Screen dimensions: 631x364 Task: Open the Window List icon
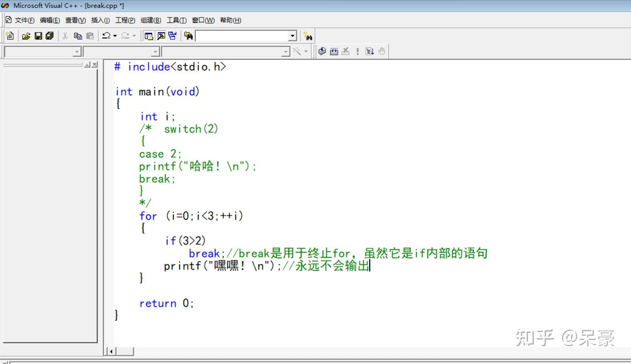pos(172,36)
